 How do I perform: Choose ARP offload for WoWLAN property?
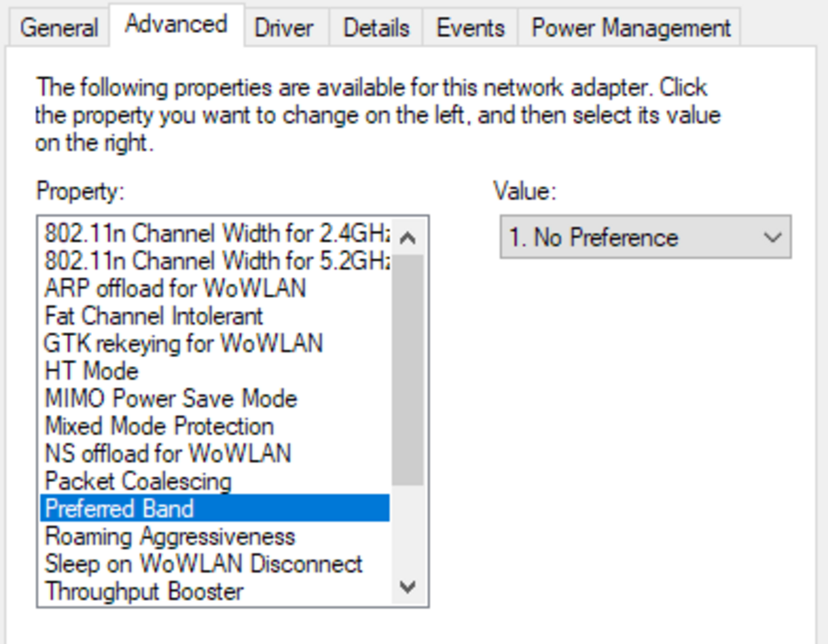pyautogui.click(x=215, y=288)
